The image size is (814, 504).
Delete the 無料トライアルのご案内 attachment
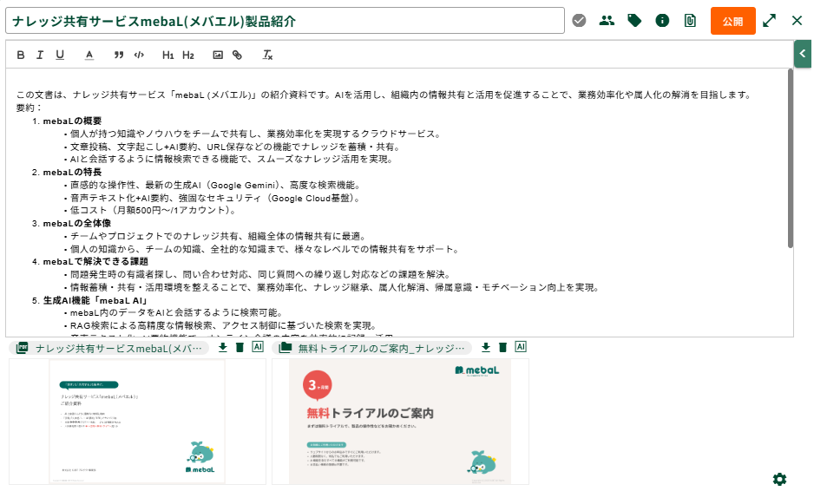[503, 347]
